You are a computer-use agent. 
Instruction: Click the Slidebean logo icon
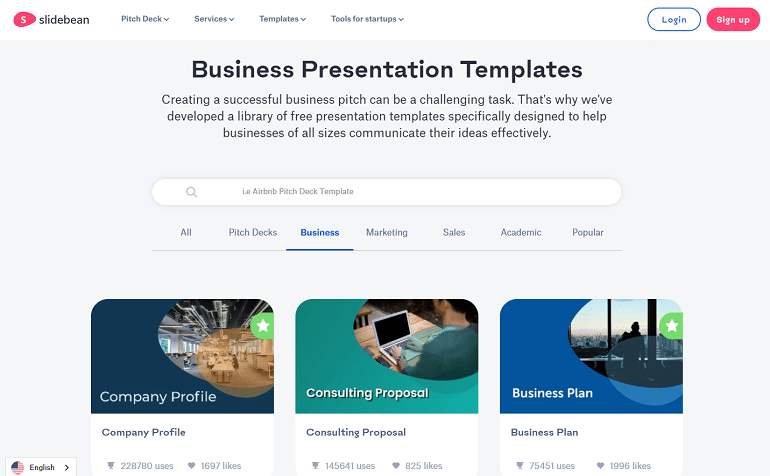[x=22, y=19]
